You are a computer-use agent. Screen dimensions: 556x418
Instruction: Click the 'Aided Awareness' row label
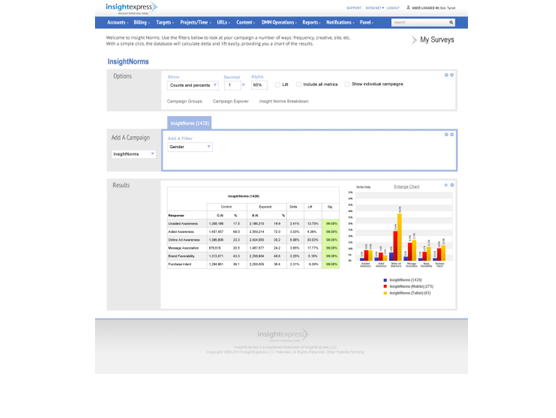coord(181,232)
